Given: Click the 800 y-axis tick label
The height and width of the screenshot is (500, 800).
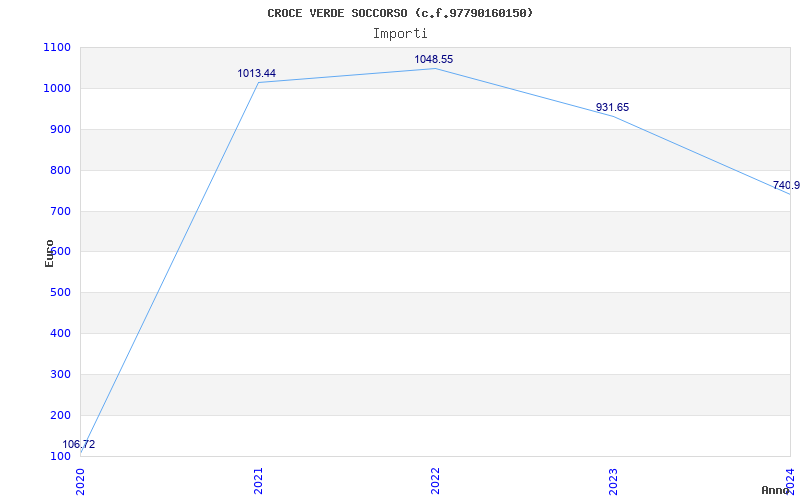Looking at the screenshot, I should tap(60, 170).
